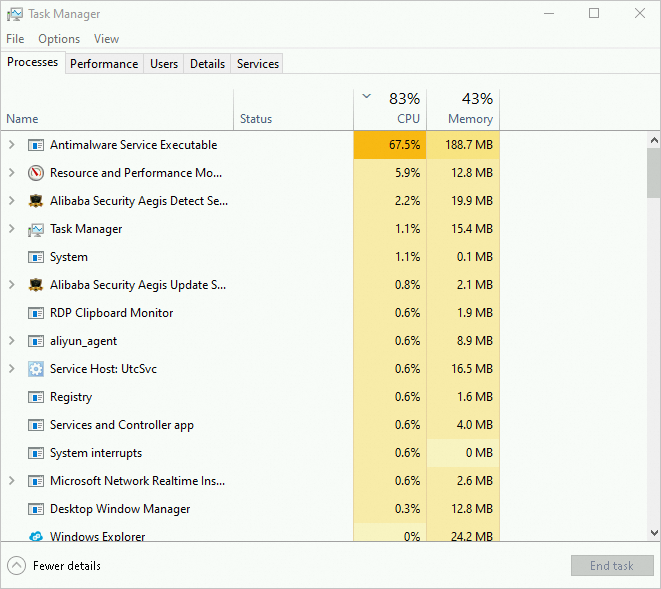Select the Processes tab
The image size is (661, 589).
pyautogui.click(x=32, y=62)
